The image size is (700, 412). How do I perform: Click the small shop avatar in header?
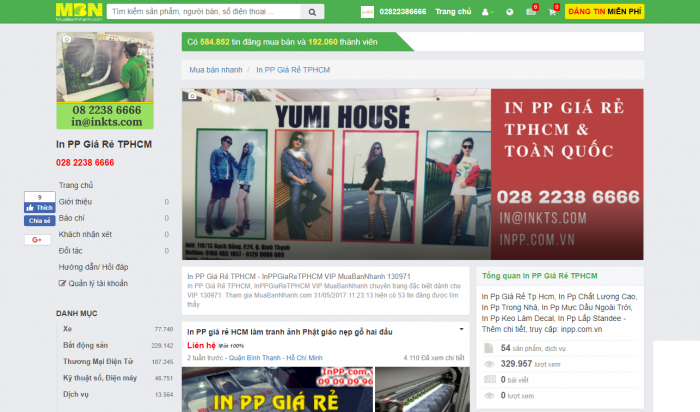(x=367, y=12)
